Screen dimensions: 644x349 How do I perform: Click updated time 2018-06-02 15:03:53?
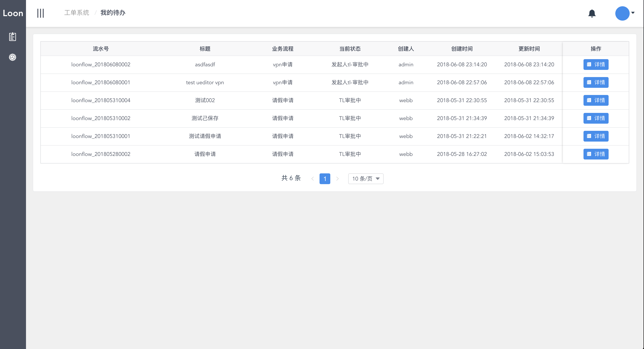pos(529,154)
